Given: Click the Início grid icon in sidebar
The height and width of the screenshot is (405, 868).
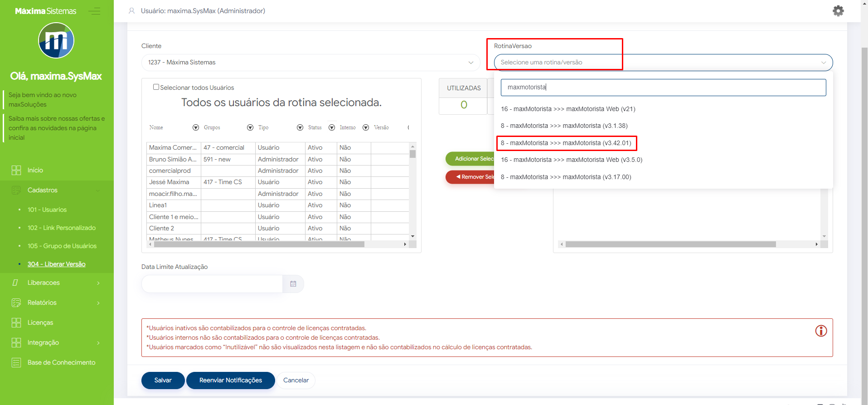Looking at the screenshot, I should [16, 170].
